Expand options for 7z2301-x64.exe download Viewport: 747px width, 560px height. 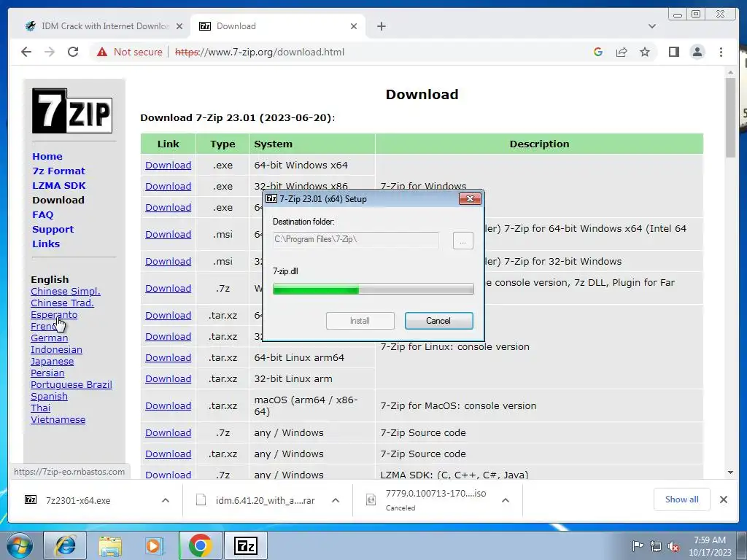[166, 500]
